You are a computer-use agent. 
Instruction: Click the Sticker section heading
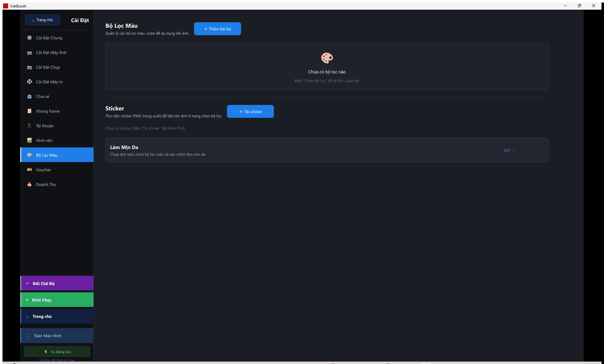click(114, 108)
